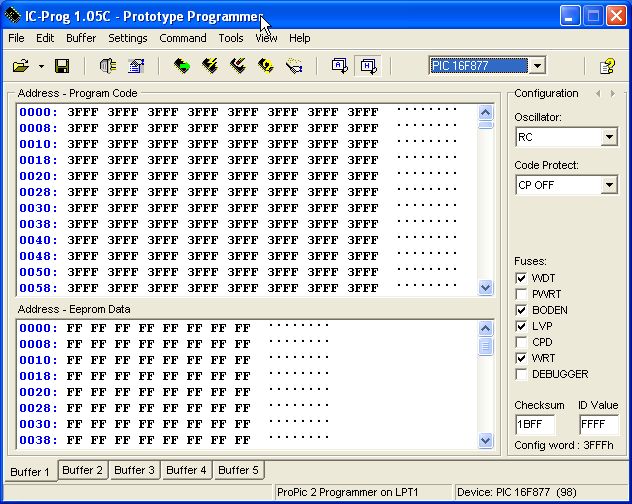The height and width of the screenshot is (504, 632).
Task: Expand the Code Protect CP OFF dropdown
Action: point(609,185)
